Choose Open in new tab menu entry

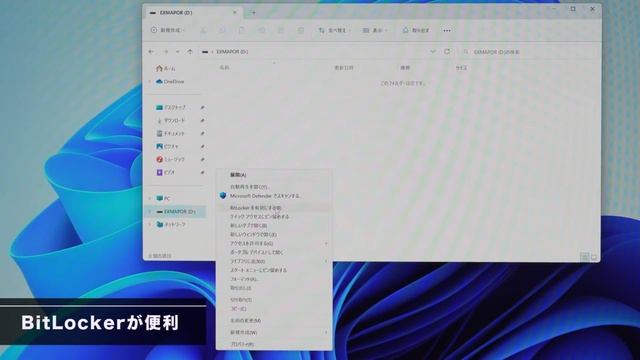tap(274, 226)
